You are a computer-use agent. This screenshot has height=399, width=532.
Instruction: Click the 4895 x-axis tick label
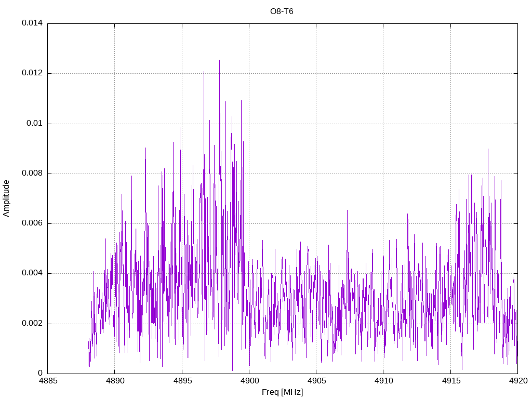182,381
